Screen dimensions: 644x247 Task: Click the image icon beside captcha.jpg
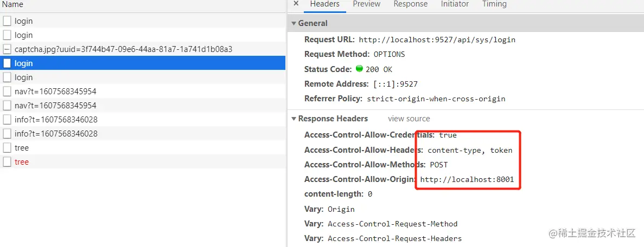point(7,49)
